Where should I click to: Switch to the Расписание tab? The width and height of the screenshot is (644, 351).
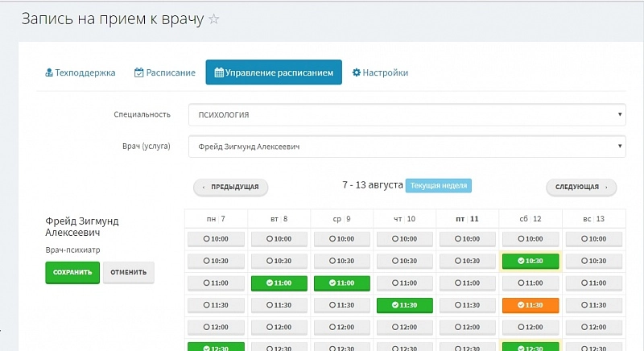coord(165,72)
